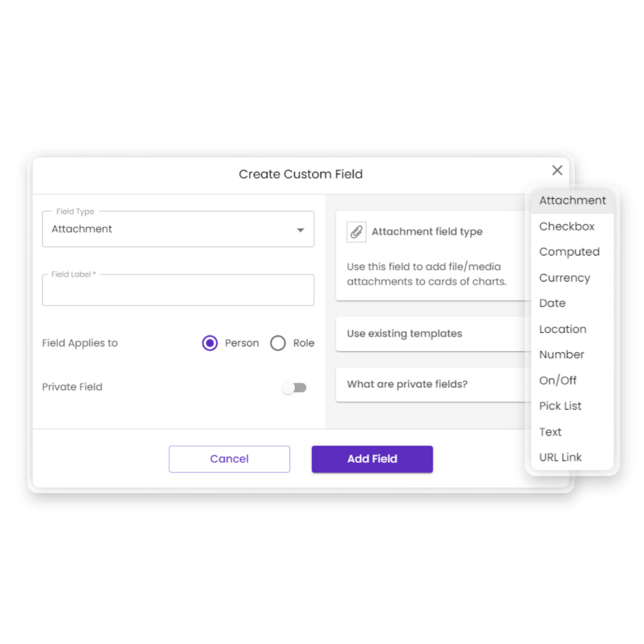Click into the Field Label input
644x644 pixels.
178,290
